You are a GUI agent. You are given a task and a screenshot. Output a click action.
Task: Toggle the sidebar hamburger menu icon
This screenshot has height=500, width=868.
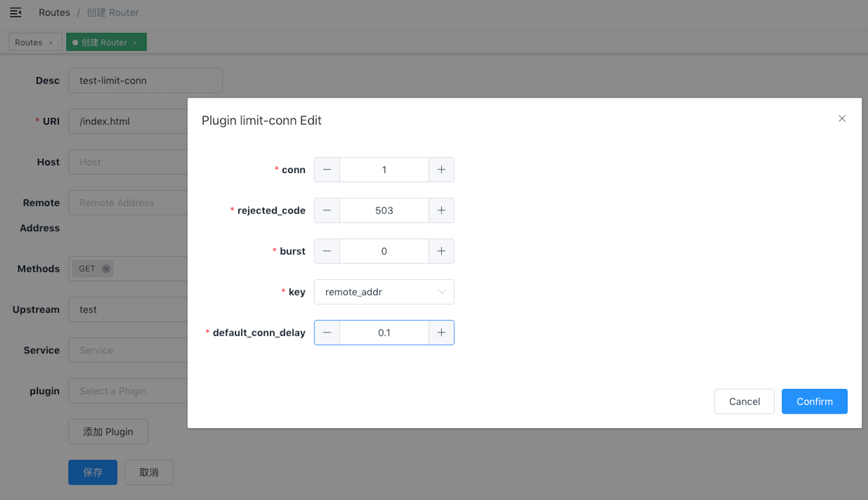(15, 12)
